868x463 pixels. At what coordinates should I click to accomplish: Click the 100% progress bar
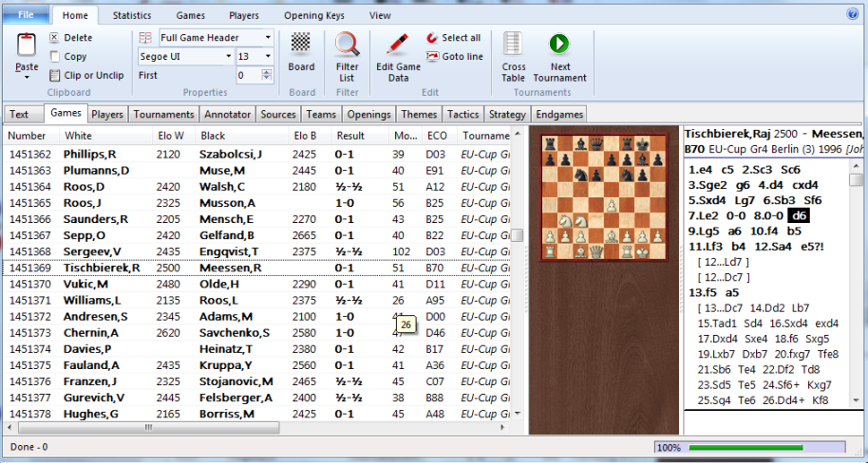click(750, 447)
